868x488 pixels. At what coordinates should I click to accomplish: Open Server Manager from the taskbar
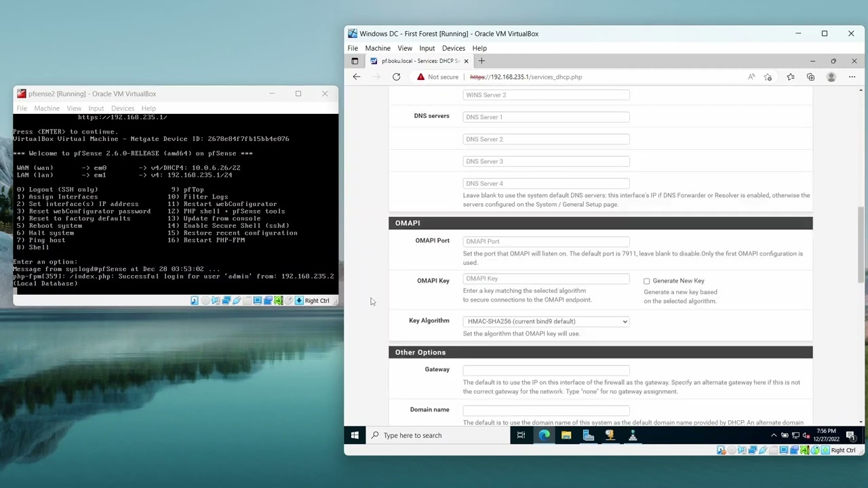(588, 435)
